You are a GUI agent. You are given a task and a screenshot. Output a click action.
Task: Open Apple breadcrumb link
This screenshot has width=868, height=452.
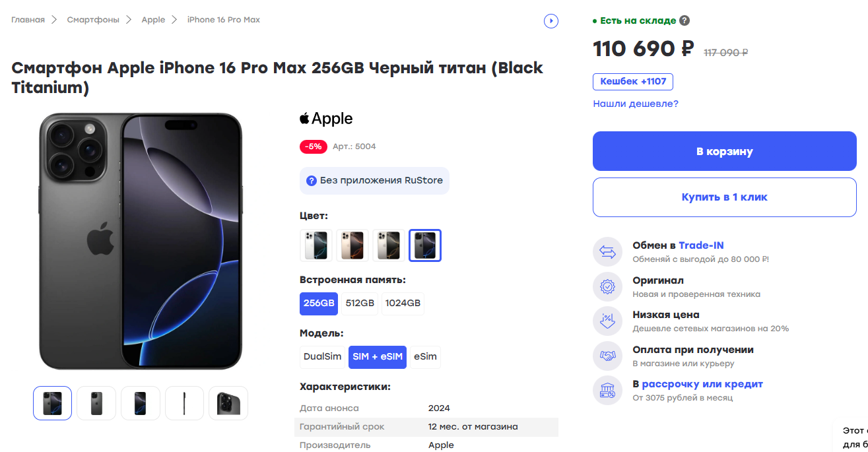153,20
